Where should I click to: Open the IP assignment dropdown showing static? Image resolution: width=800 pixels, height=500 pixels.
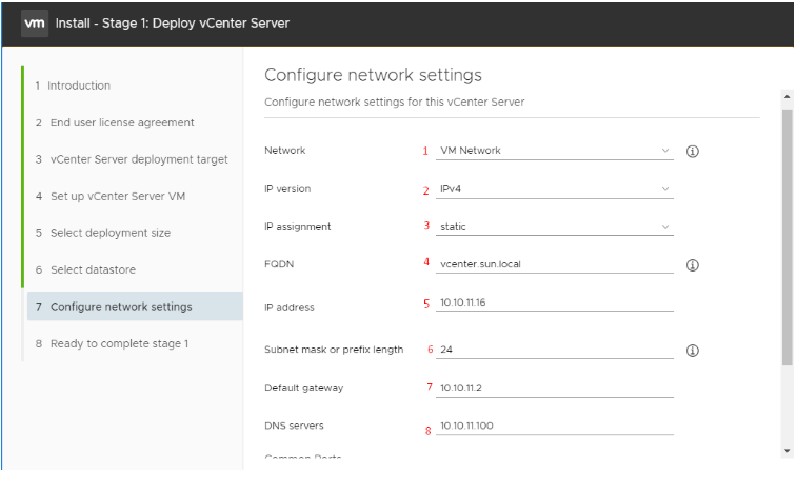click(555, 227)
